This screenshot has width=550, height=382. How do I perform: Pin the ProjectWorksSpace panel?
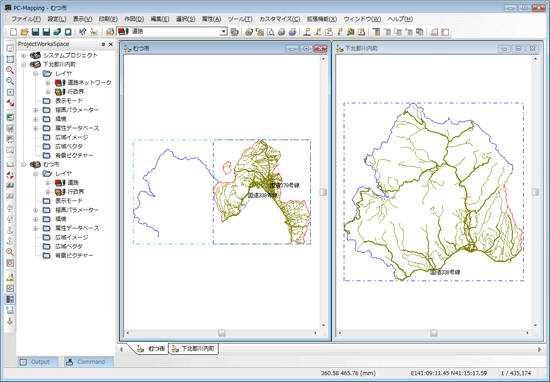click(x=103, y=44)
